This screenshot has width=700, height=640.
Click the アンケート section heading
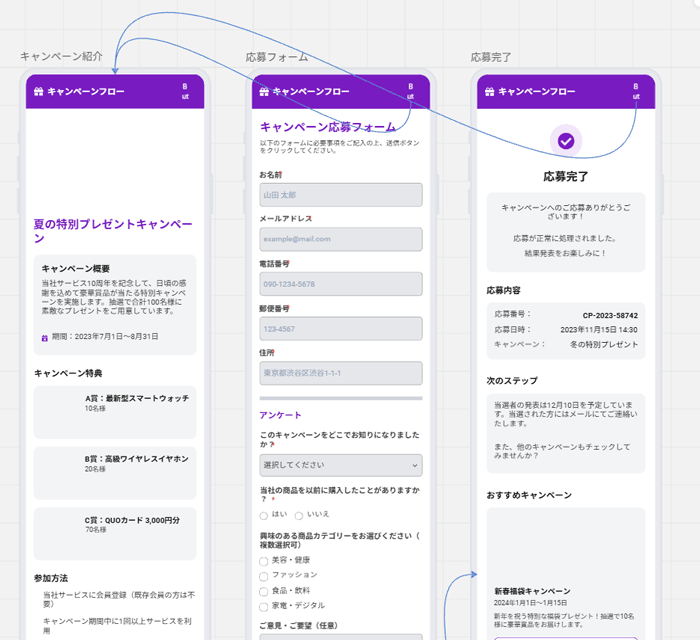click(280, 415)
